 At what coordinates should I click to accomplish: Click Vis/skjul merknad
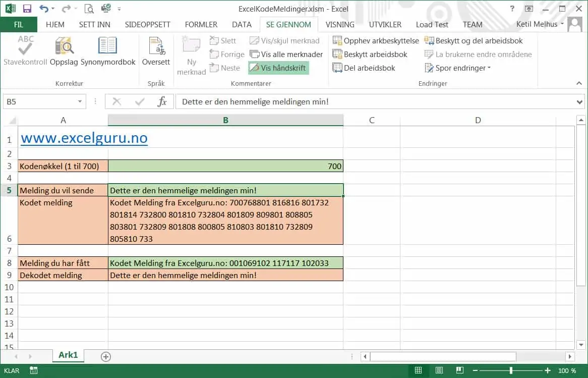point(284,40)
